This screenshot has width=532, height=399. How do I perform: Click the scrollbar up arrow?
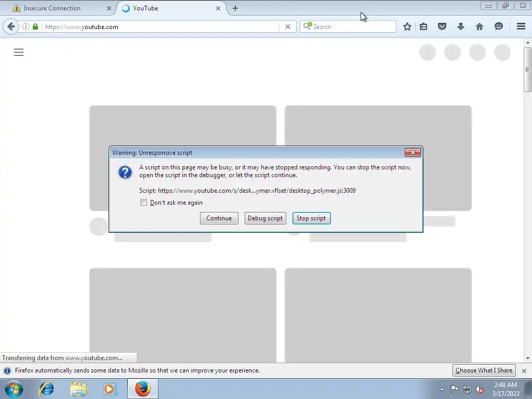point(527,43)
